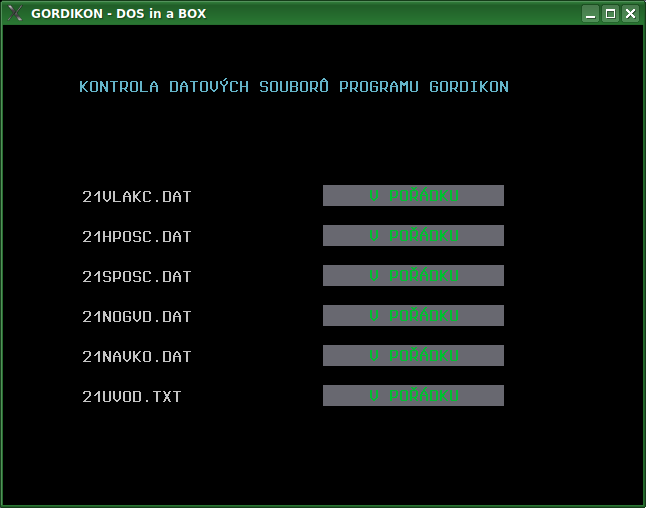This screenshot has width=646, height=508.
Task: Click the status box next to 21UVOD.TXT
Action: point(413,395)
